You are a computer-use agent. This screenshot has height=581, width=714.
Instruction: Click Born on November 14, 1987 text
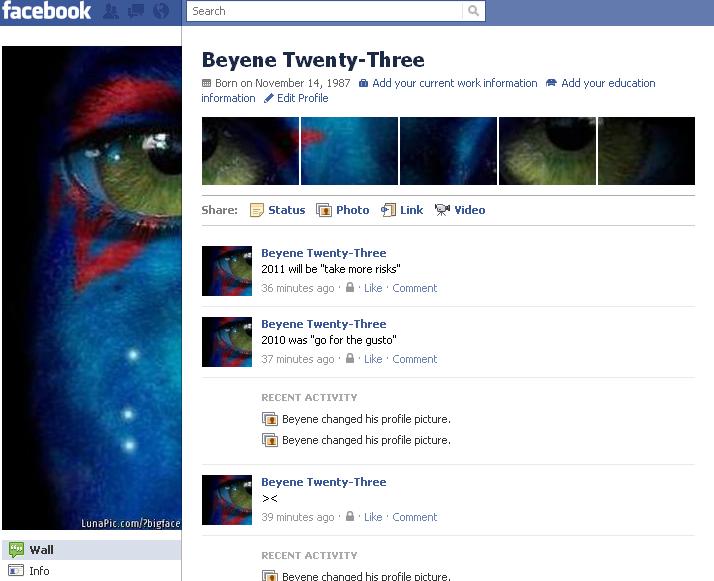tap(282, 83)
